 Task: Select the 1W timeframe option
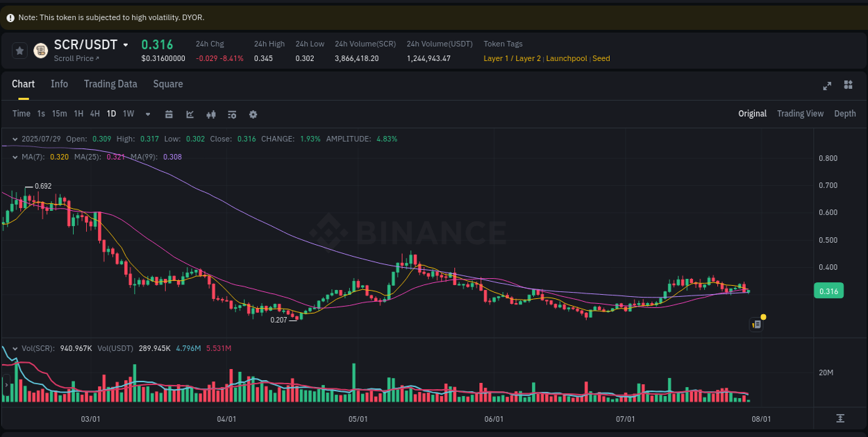[128, 114]
